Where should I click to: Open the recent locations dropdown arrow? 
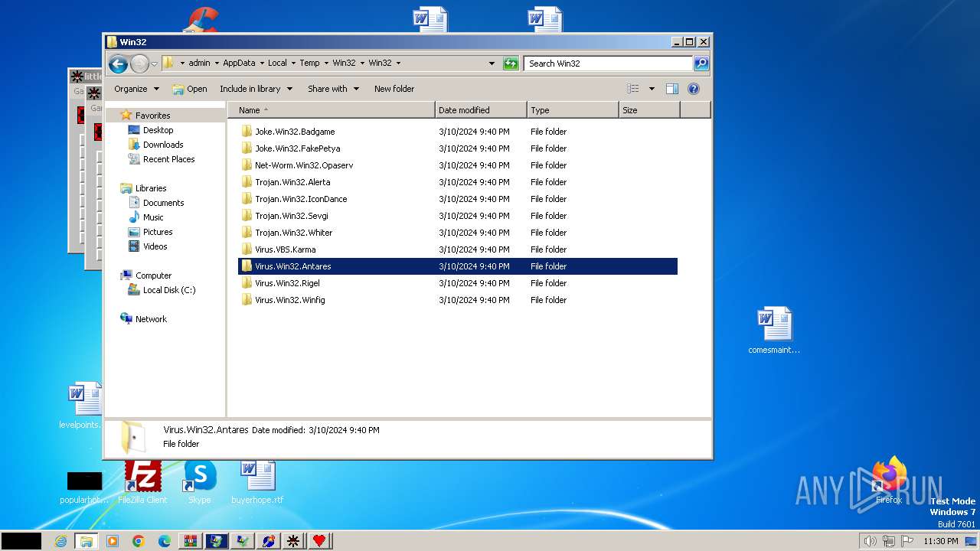[x=154, y=64]
